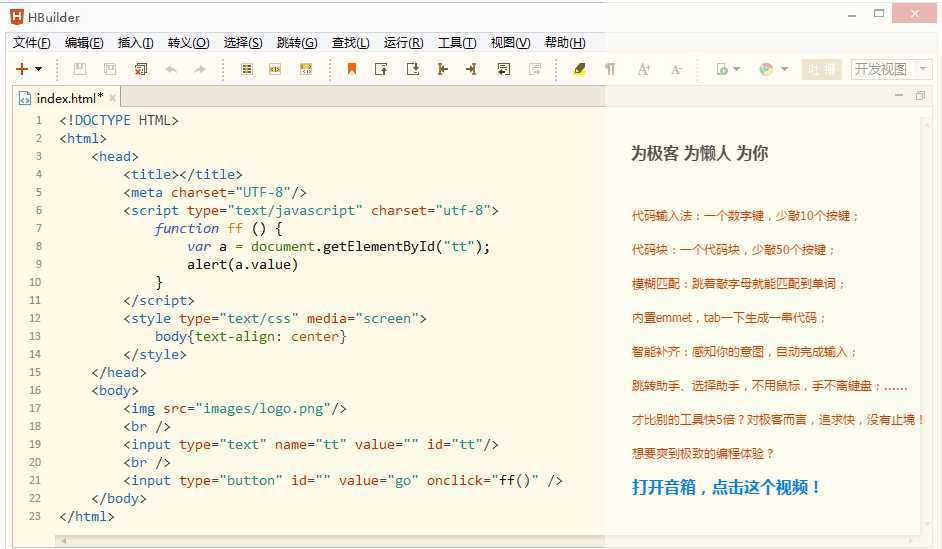Toggle the yellow highlighter mark icon
Screen dimensions: 942x549
point(579,69)
